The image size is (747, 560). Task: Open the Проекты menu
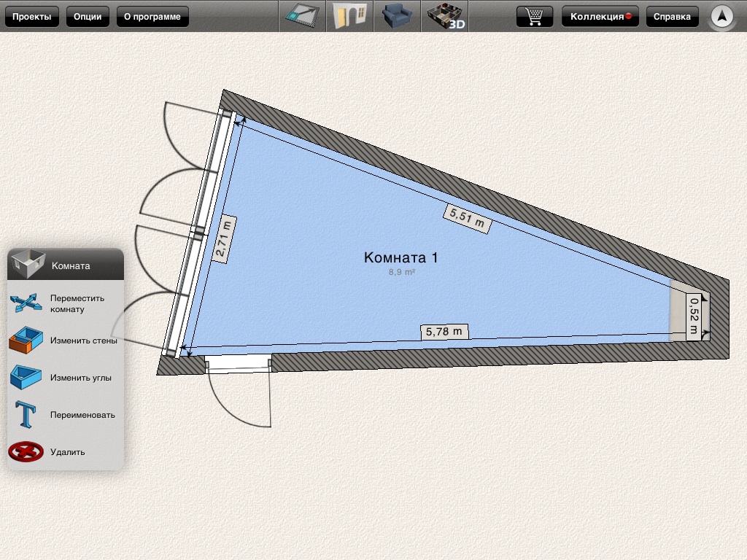tap(32, 16)
